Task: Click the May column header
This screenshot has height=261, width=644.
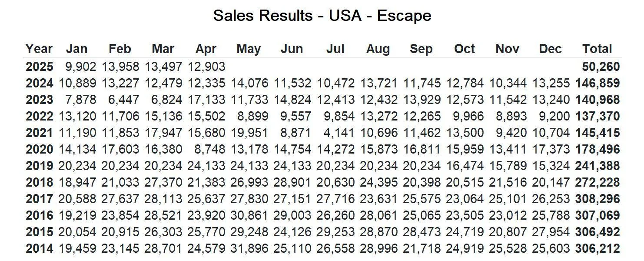Action: tap(249, 49)
